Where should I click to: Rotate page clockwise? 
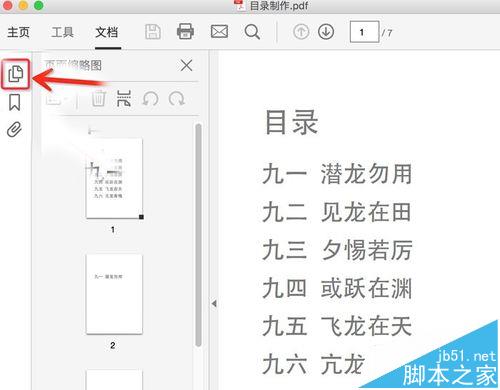177,99
